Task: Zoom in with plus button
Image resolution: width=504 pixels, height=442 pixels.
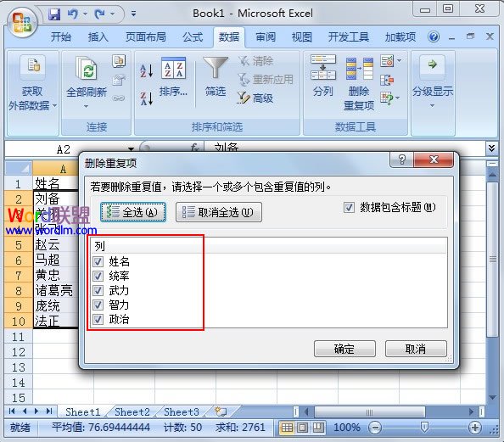Action: [475, 428]
